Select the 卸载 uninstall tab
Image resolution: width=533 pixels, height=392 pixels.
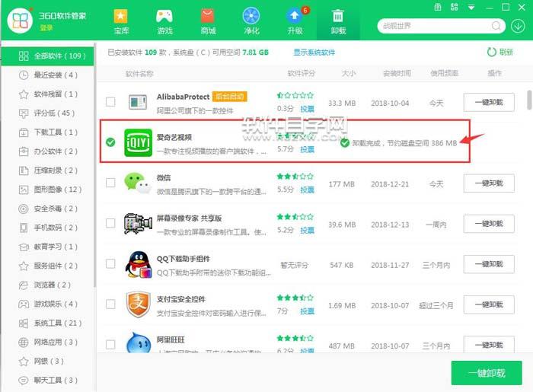point(338,21)
